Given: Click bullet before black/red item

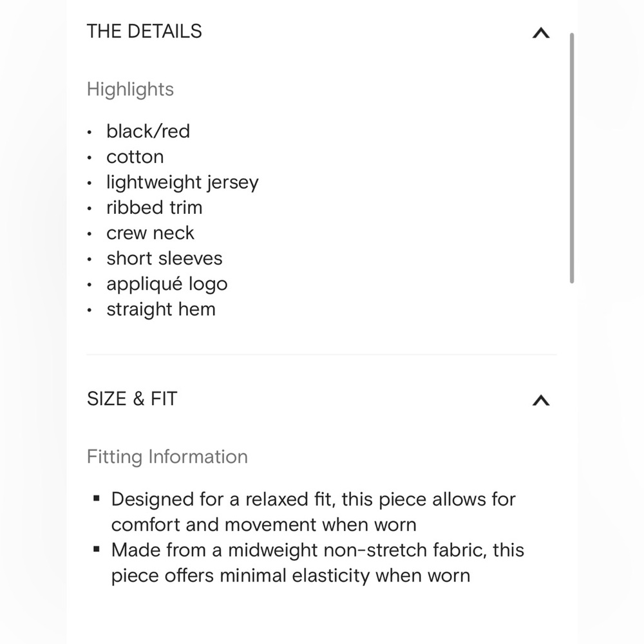Looking at the screenshot, I should [89, 133].
